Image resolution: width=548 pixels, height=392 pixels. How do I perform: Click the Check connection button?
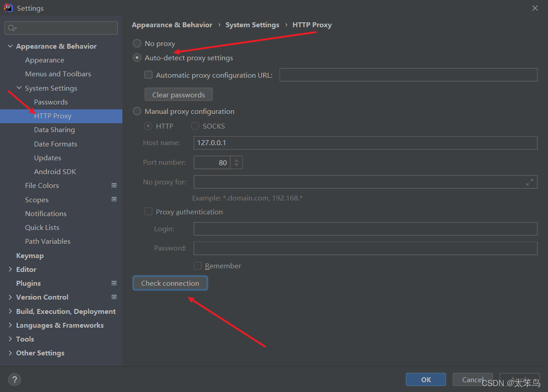[x=170, y=283]
